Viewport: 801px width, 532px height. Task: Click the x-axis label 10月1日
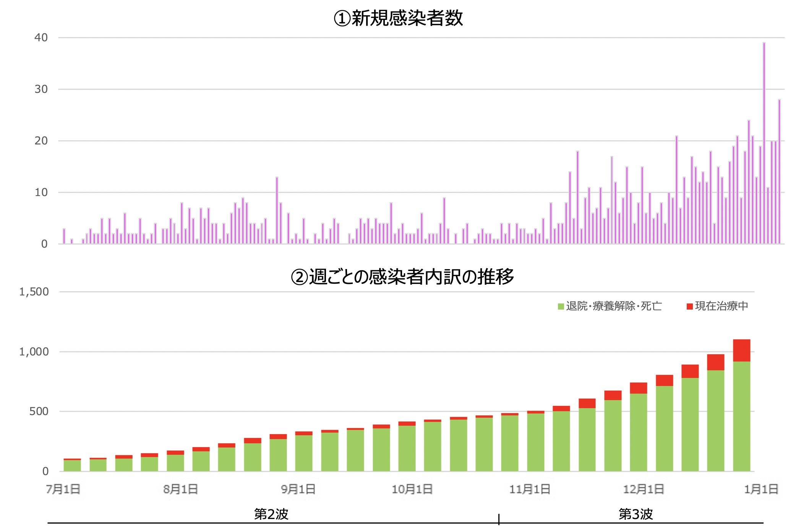point(412,489)
